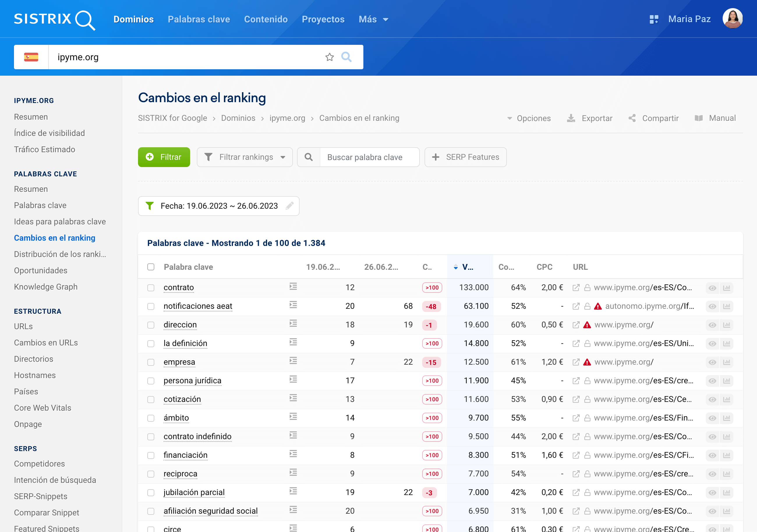Edit the date filter with pencil icon
757x532 pixels.
click(289, 206)
